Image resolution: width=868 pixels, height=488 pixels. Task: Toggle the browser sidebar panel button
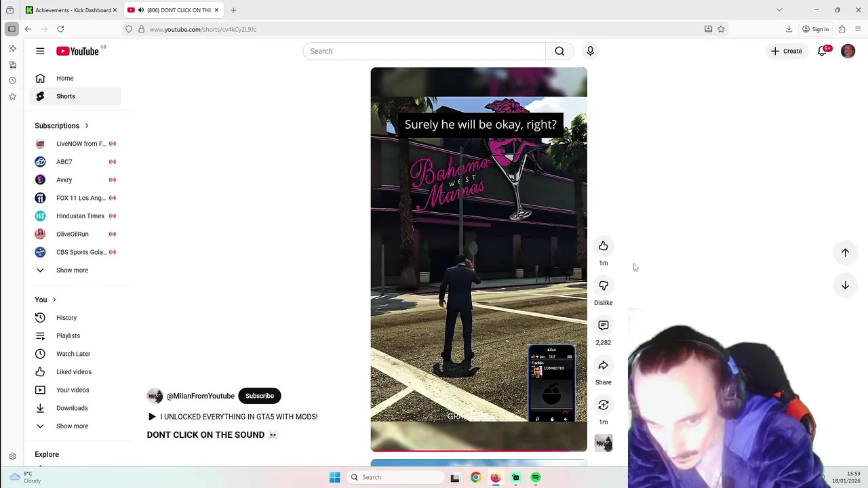(12, 29)
